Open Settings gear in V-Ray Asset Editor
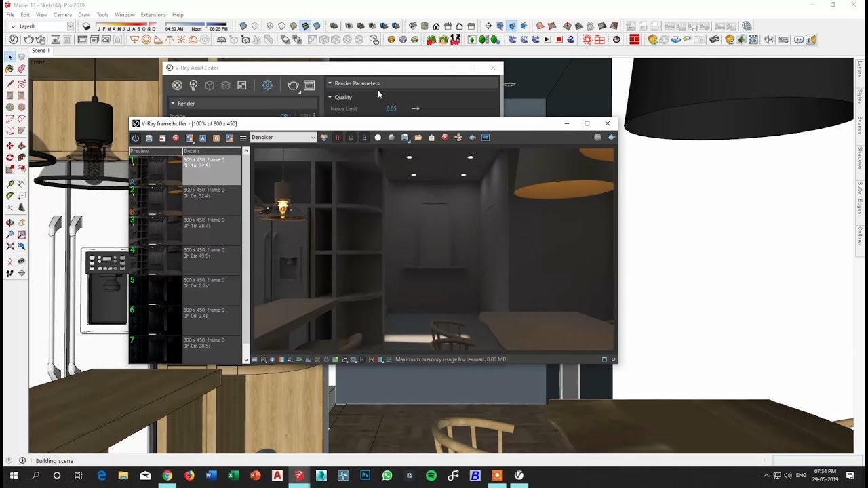The image size is (868, 488). tap(267, 85)
